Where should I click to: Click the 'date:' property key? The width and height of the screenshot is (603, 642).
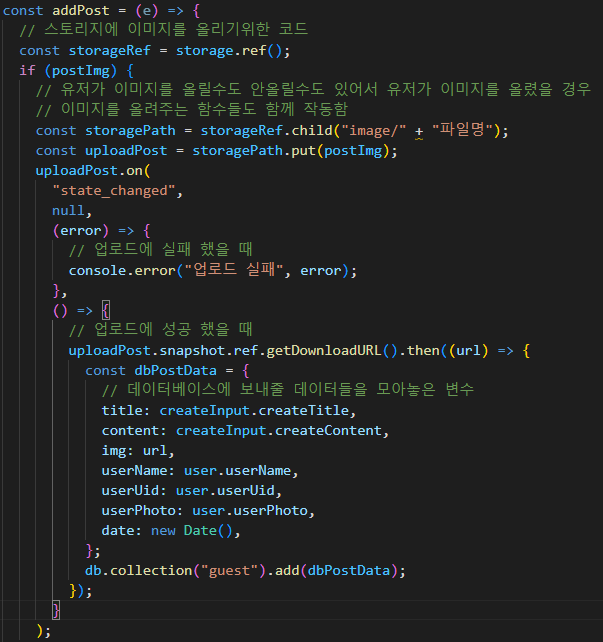[x=122, y=531]
